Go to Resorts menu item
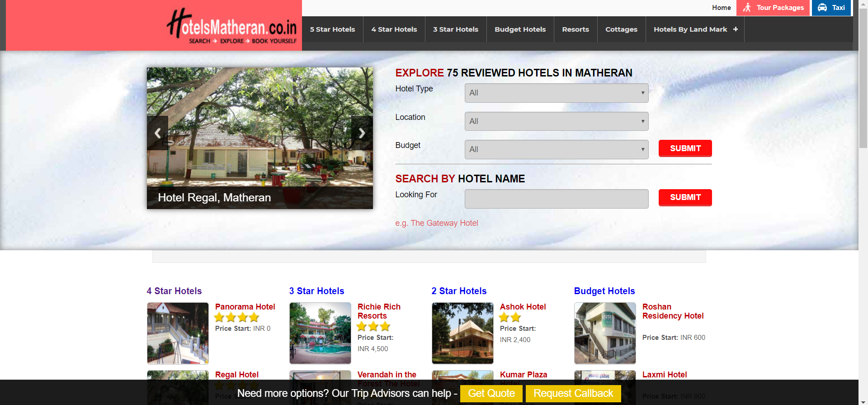 point(576,29)
